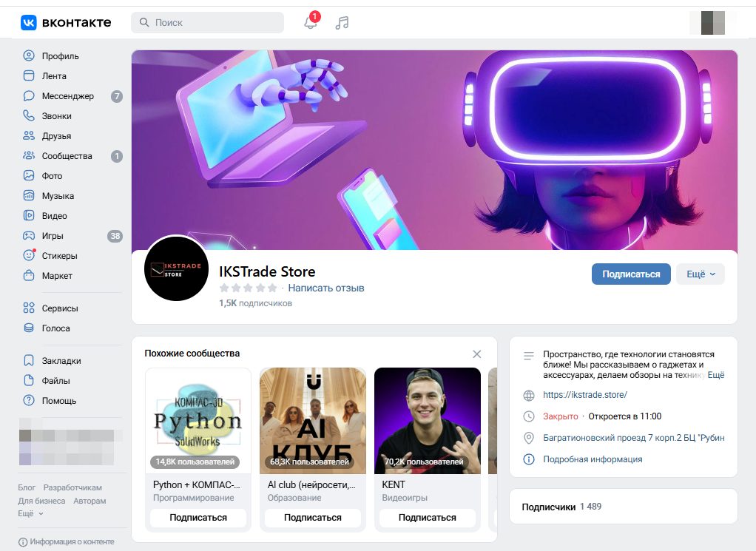Open the Для бизнеса footer link
This screenshot has width=756, height=551.
(41, 501)
